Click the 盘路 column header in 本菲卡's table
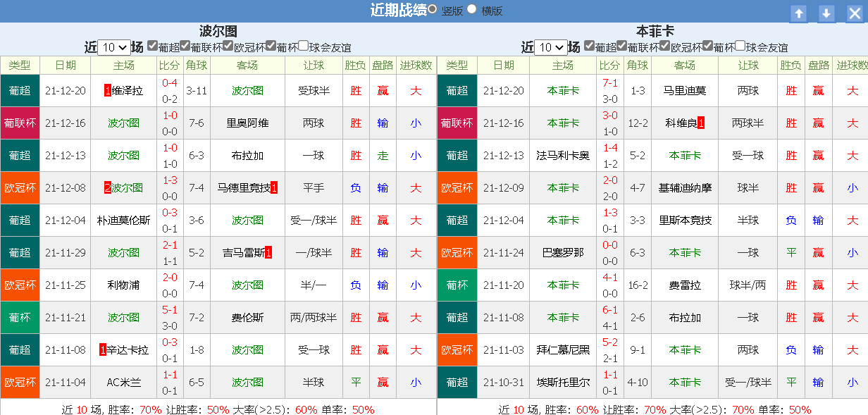This screenshot has width=868, height=415. 818,66
